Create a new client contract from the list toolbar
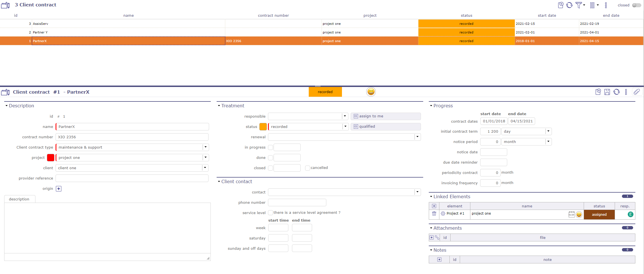 [x=561, y=5]
